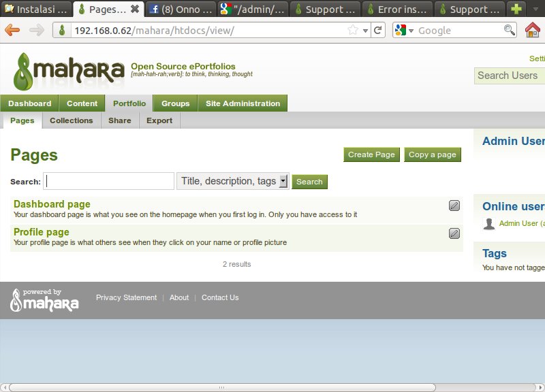Go to browser home page icon
Image resolution: width=545 pixels, height=392 pixels.
point(532,30)
